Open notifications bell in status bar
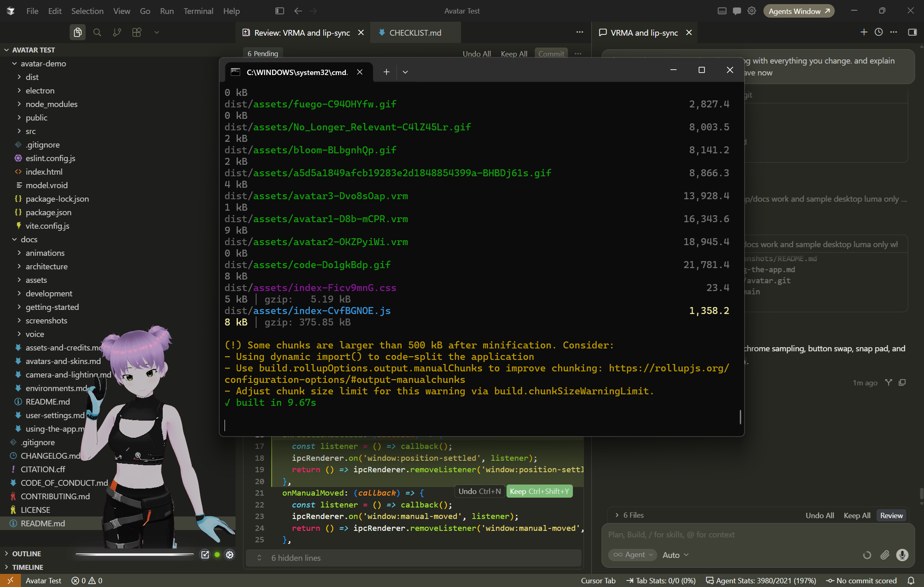Viewport: 924px width, 587px height. (x=911, y=580)
